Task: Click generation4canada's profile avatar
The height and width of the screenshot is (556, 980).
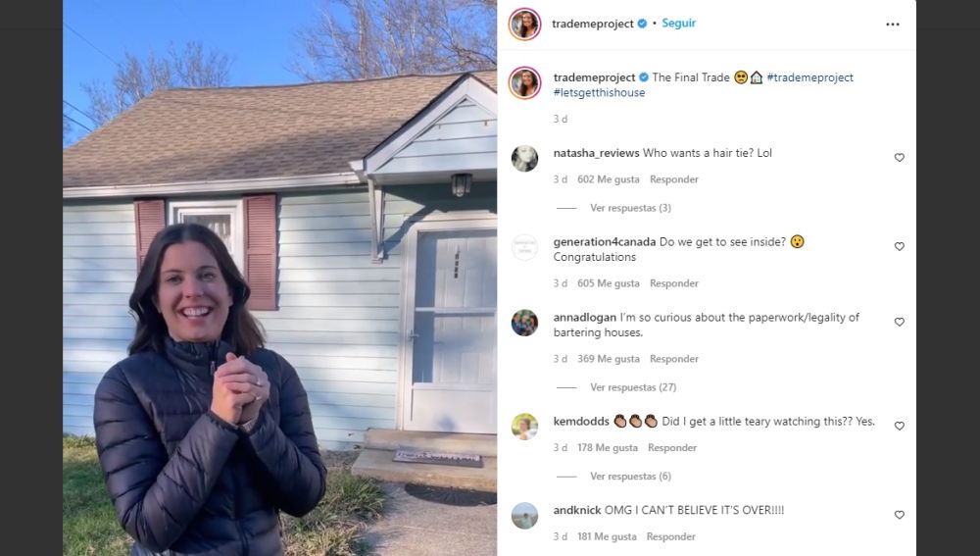Action: (x=525, y=248)
